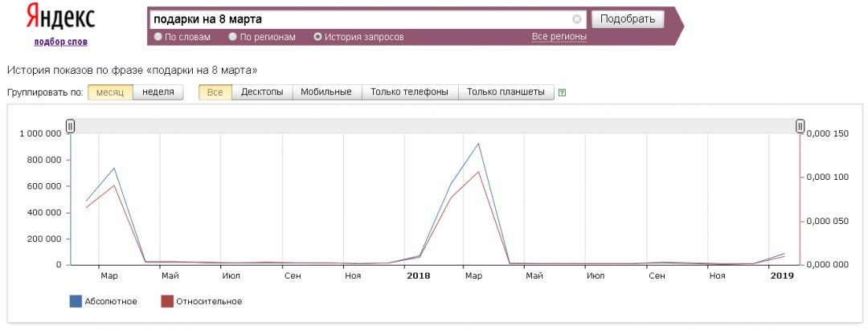This screenshot has width=868, height=330.
Task: Show 'Только телефоны' statistics
Action: pyautogui.click(x=410, y=92)
